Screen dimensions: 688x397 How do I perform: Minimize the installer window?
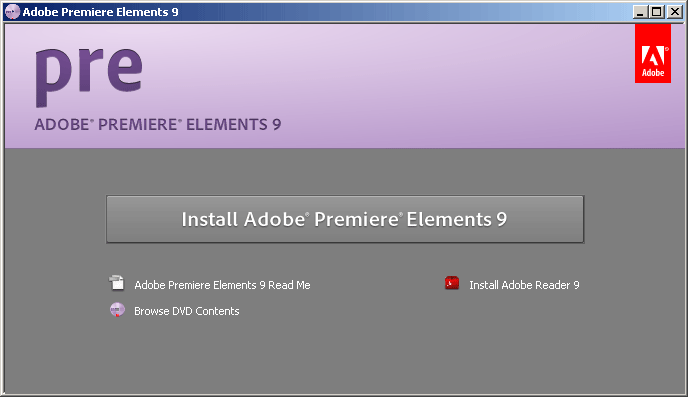pos(640,12)
